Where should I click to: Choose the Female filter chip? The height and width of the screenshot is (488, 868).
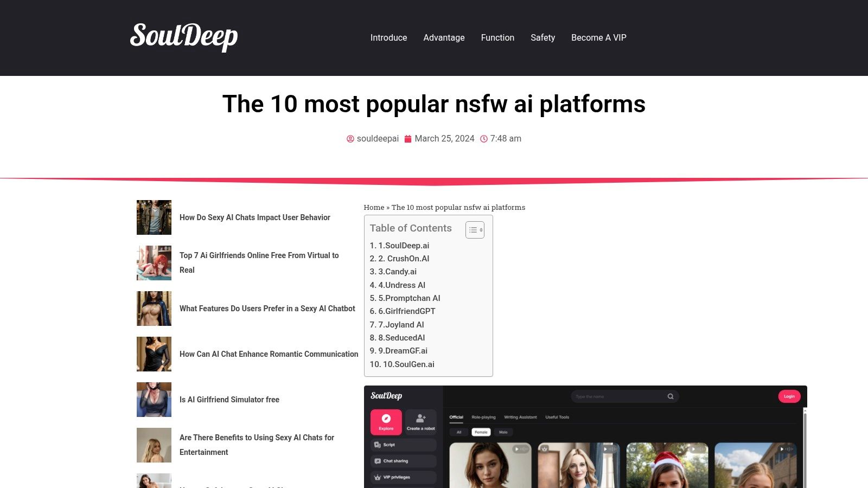pos(481,432)
